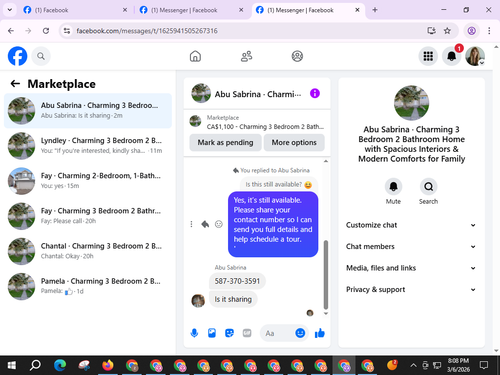Open the Facebook menu grid icon
This screenshot has width=500, height=375.
click(428, 56)
